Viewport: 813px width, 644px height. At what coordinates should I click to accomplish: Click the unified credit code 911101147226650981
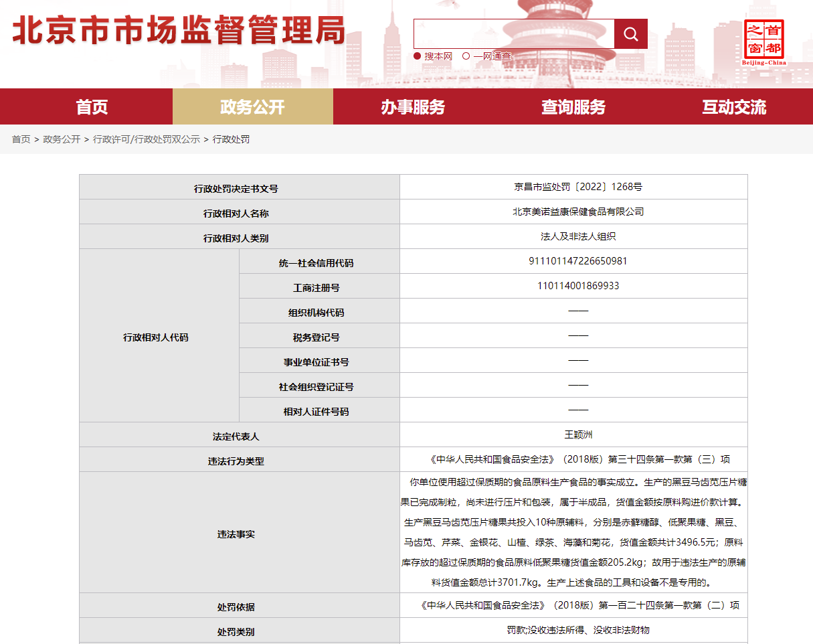(577, 261)
